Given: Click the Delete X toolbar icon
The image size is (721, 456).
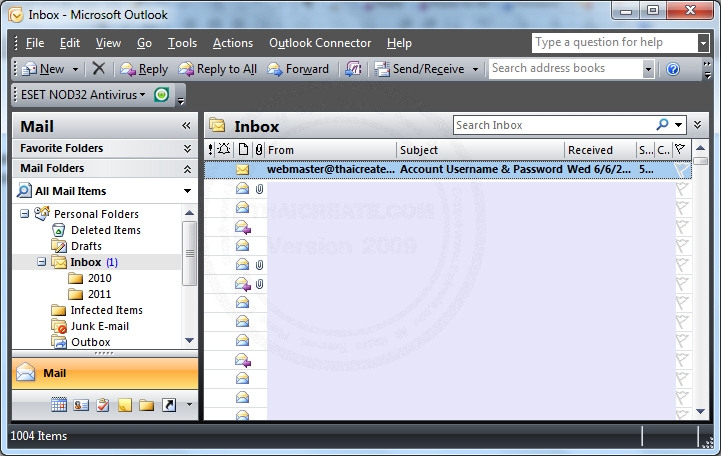Looking at the screenshot, I should (98, 69).
